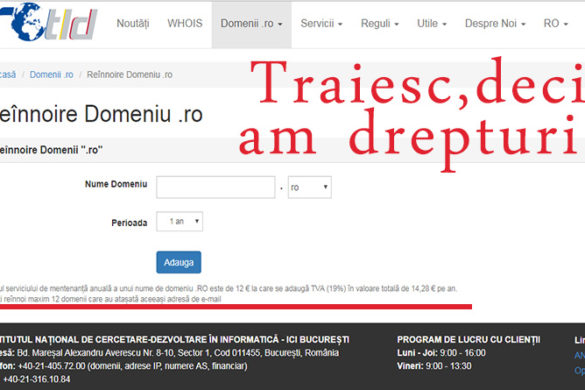The width and height of the screenshot is (585, 390).
Task: Open the .ro domain extension dropdown
Action: coord(310,187)
